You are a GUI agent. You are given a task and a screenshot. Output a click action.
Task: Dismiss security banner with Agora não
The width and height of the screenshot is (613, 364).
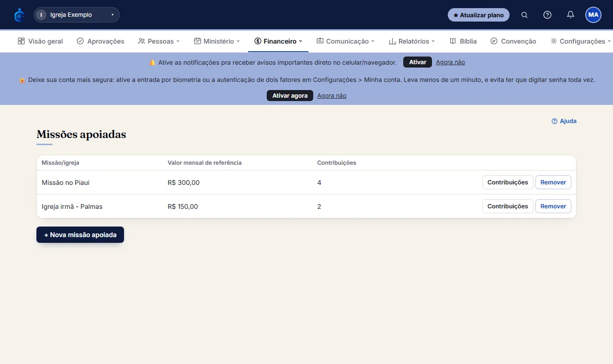click(x=331, y=96)
